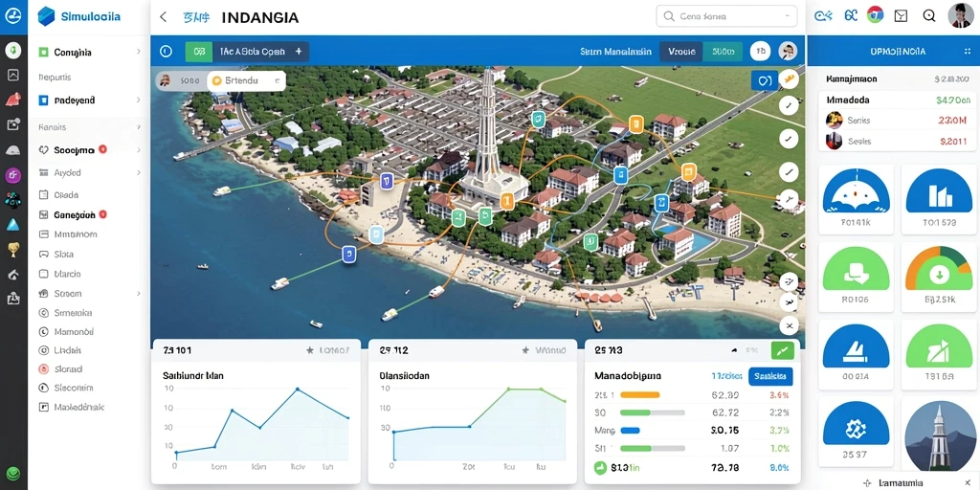
Task: Open the small avatar in the blue map toolbar
Action: pos(788,52)
